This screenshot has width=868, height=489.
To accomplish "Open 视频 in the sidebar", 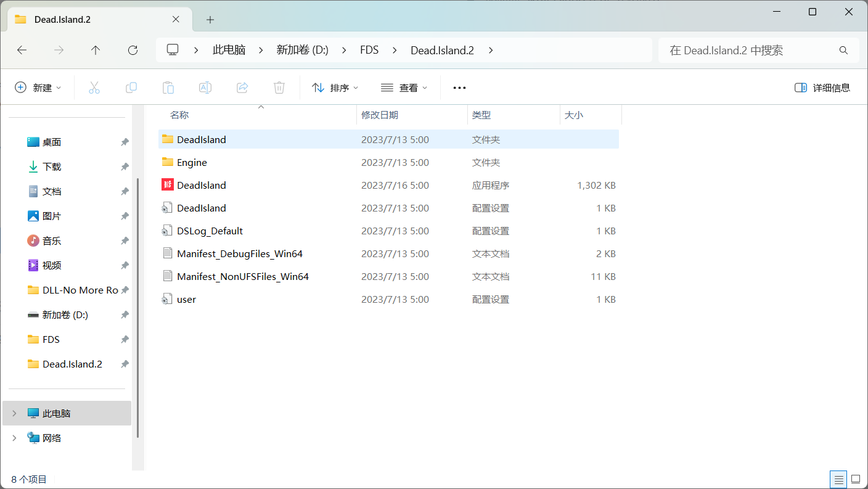I will point(52,265).
